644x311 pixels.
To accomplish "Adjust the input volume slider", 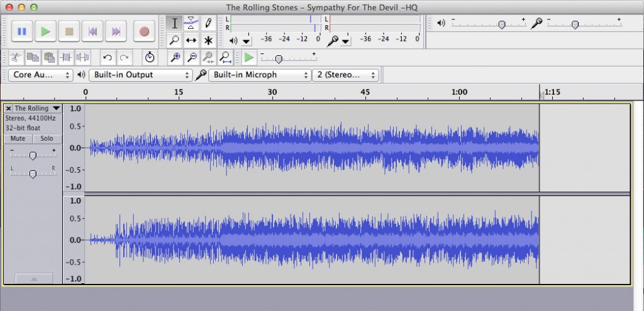I will tap(575, 25).
